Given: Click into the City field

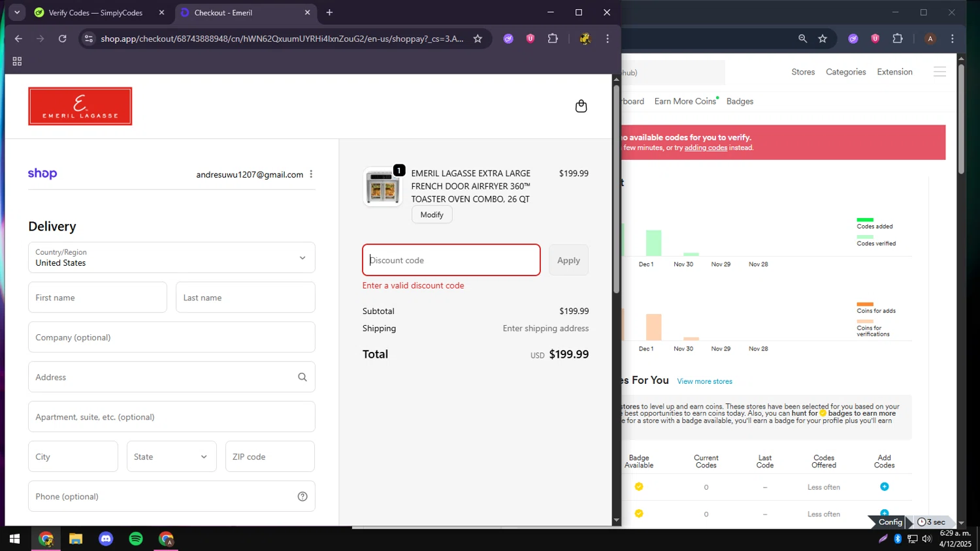Looking at the screenshot, I should pyautogui.click(x=73, y=457).
